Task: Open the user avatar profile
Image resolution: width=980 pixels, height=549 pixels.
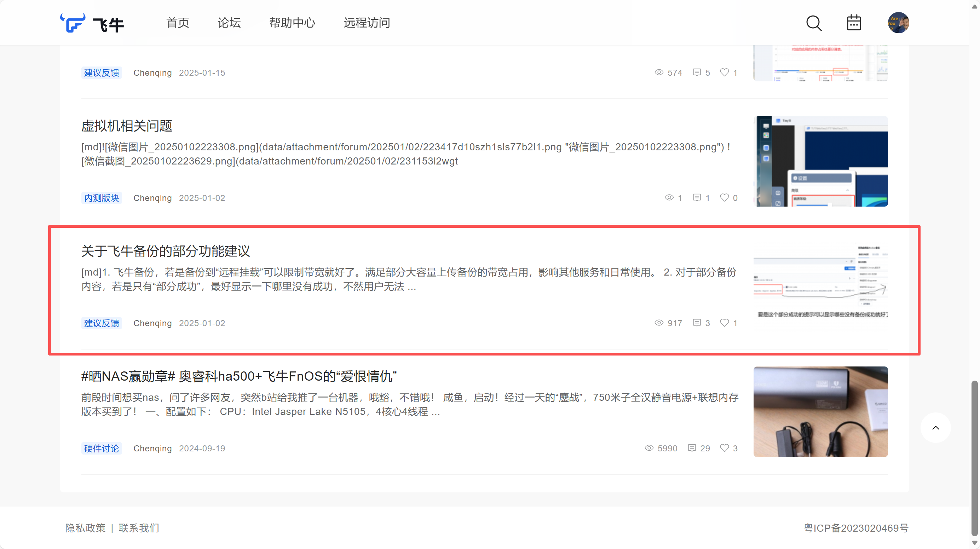Action: point(898,23)
